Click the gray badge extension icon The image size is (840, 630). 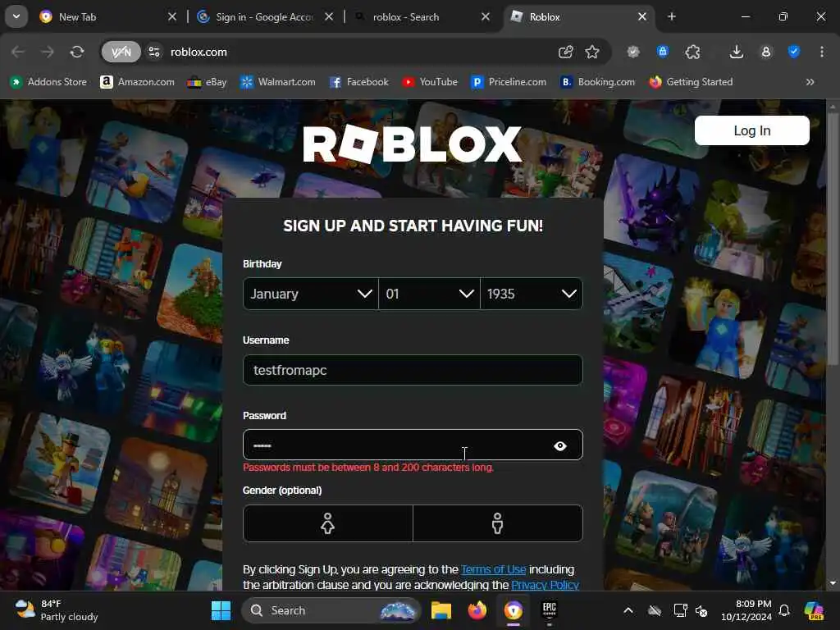click(633, 52)
